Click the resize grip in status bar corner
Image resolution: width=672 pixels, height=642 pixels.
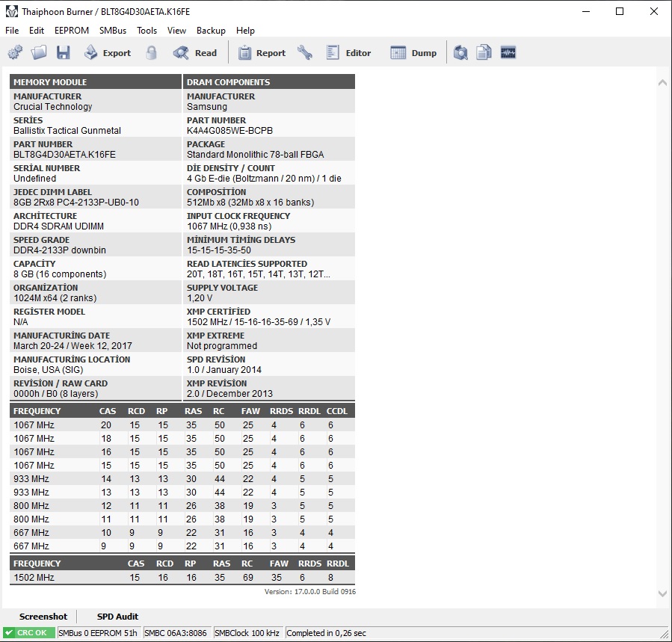[x=665, y=635]
